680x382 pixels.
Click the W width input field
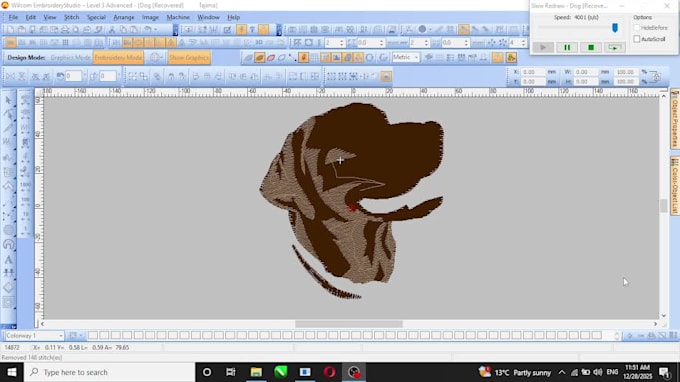tap(585, 72)
